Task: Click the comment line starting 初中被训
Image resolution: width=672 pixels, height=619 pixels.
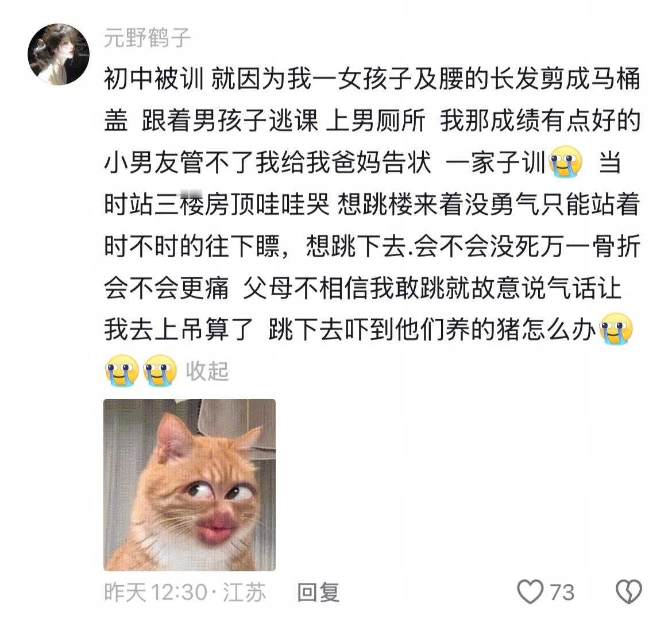Action: [372, 79]
